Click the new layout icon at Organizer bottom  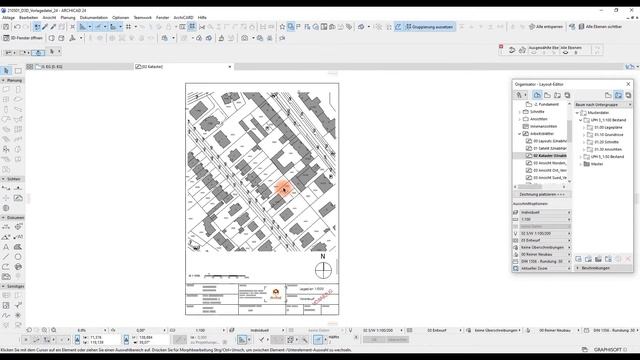[x=578, y=259]
